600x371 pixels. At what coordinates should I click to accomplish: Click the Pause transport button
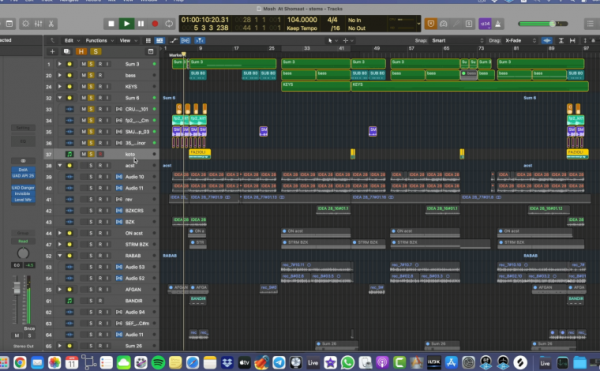(x=141, y=24)
